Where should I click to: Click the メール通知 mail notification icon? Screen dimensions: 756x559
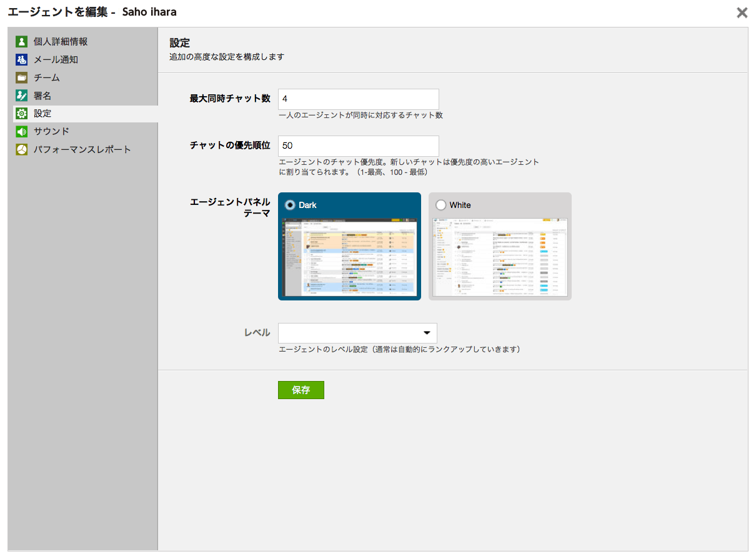click(x=22, y=60)
